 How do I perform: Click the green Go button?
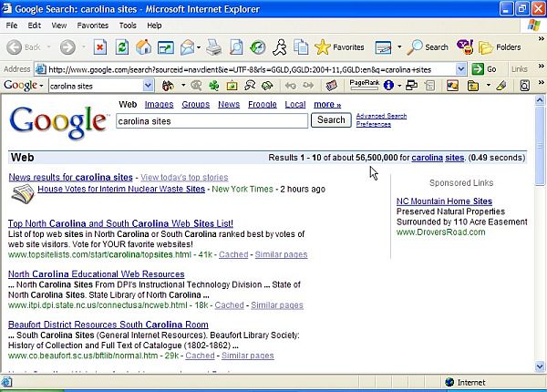coord(484,69)
